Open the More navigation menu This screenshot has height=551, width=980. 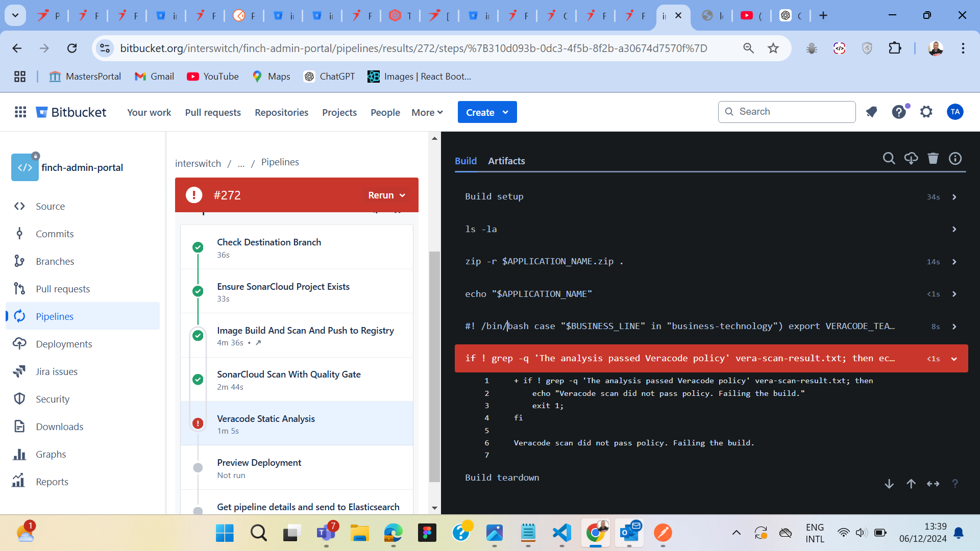[x=427, y=112]
